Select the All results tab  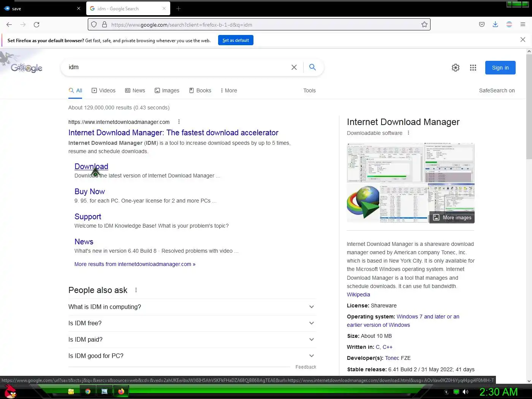pyautogui.click(x=75, y=90)
